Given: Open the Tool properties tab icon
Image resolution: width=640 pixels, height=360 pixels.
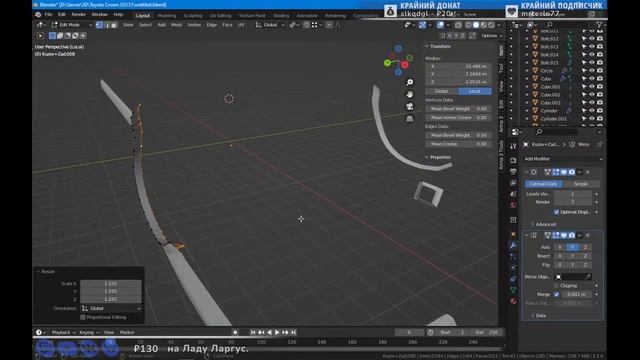Looking at the screenshot, I should [x=513, y=146].
